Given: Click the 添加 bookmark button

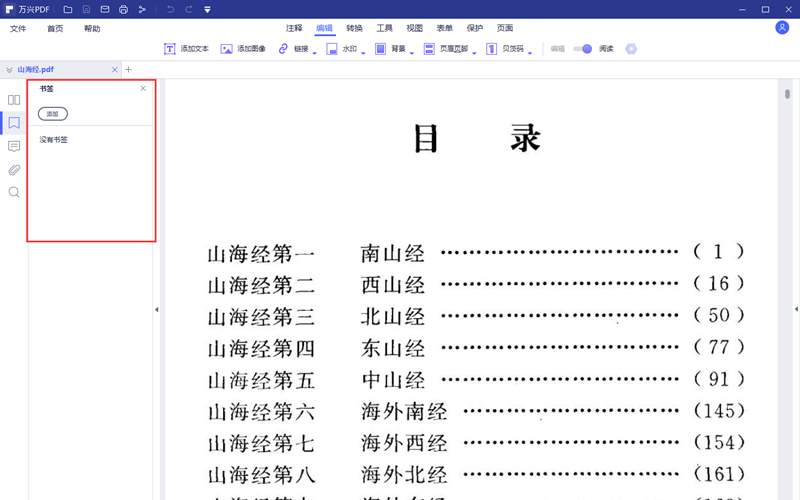Looking at the screenshot, I should coord(52,114).
